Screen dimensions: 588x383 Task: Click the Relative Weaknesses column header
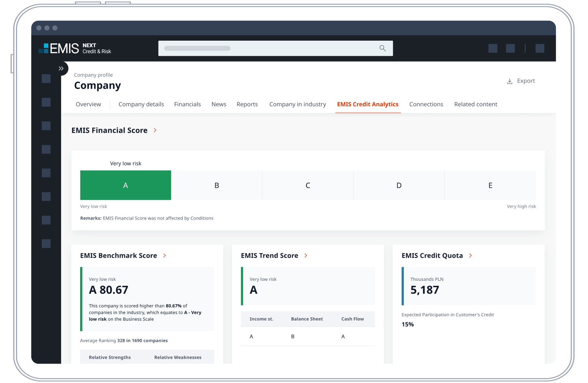point(178,358)
